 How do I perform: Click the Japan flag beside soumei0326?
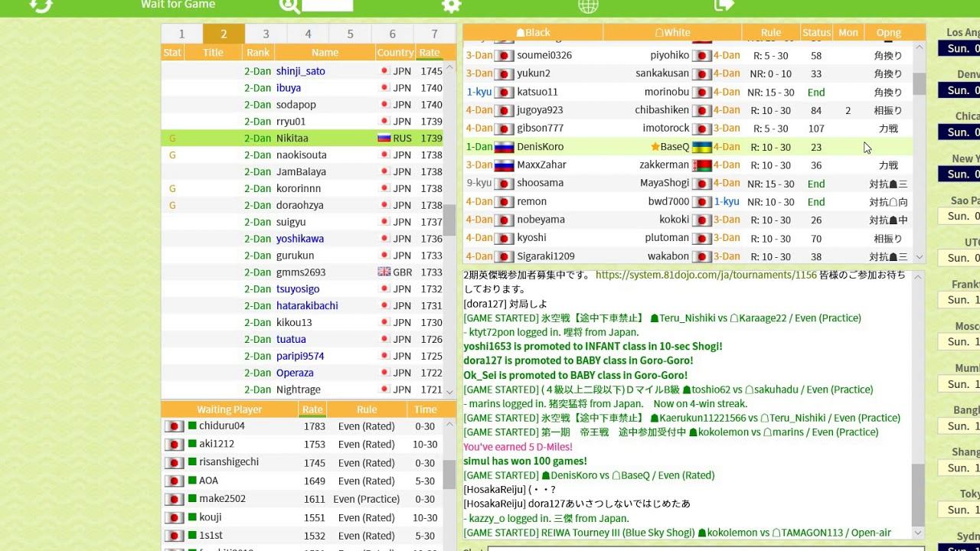504,55
